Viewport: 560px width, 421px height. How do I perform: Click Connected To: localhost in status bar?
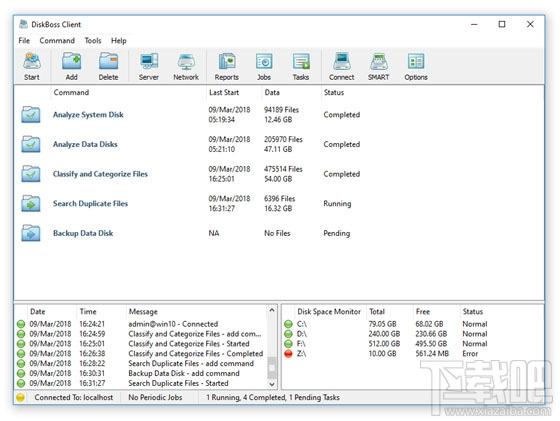[74, 397]
